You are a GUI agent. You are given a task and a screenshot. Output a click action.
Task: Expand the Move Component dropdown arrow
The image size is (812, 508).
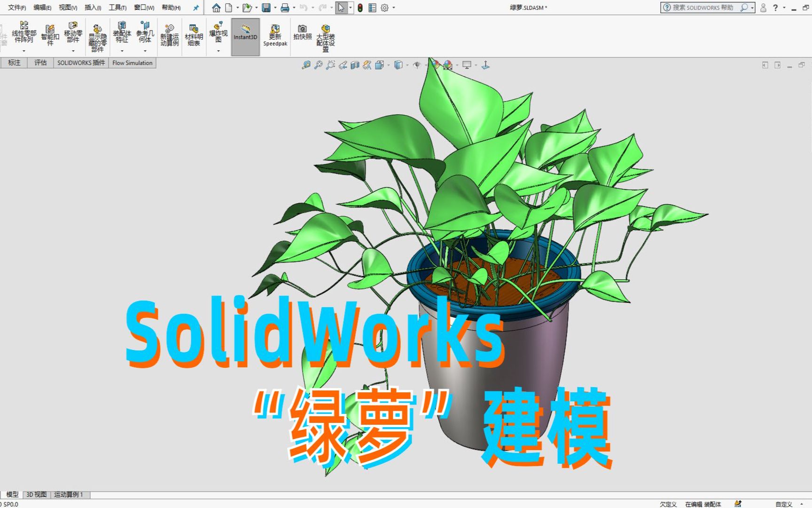point(73,51)
